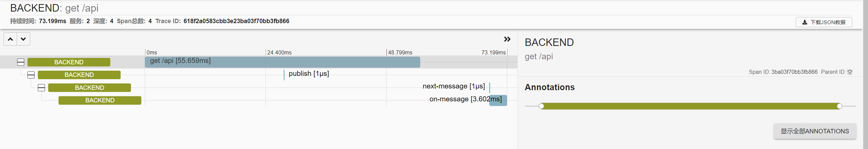Select the third BACKEND service label
Image resolution: width=868 pixels, height=149 pixels.
[x=89, y=88]
